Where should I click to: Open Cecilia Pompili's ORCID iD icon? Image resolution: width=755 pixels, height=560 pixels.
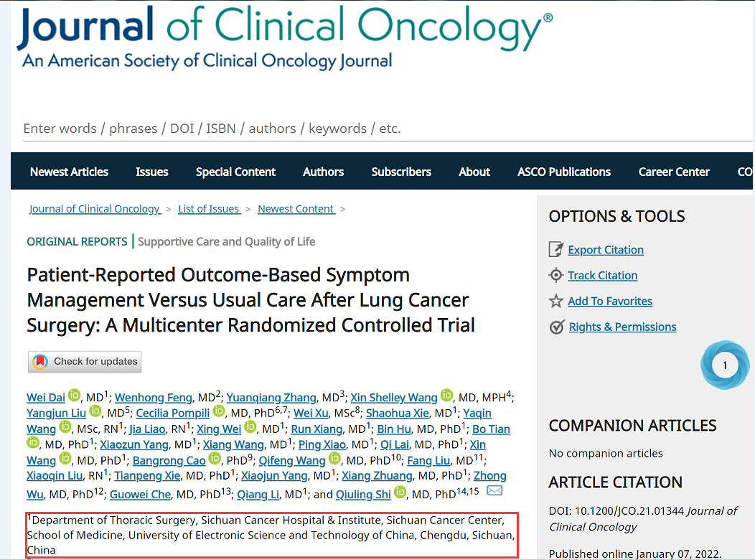219,412
